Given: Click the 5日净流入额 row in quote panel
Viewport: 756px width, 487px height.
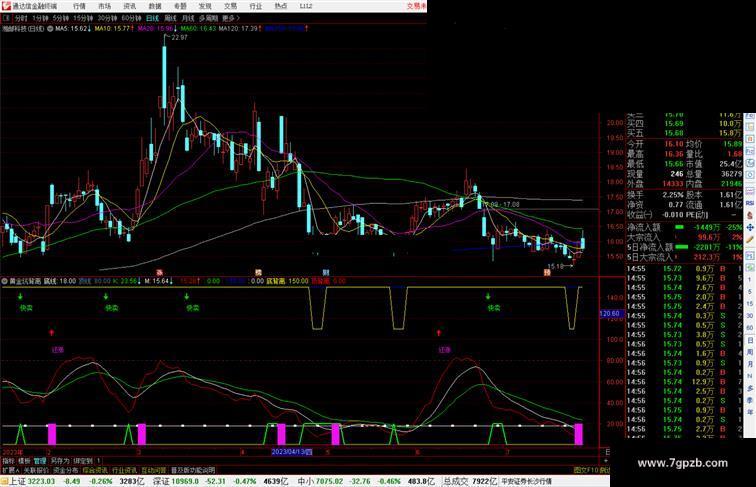Looking at the screenshot, I should 684,247.
